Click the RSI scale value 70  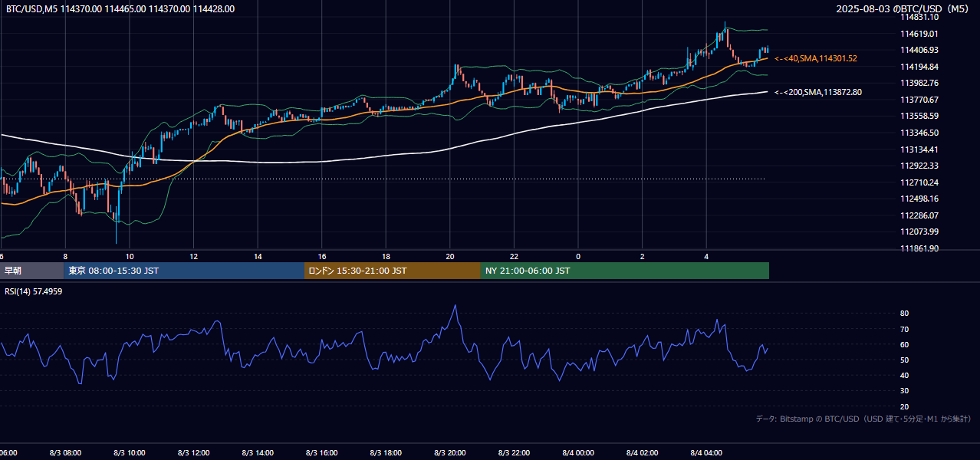905,329
